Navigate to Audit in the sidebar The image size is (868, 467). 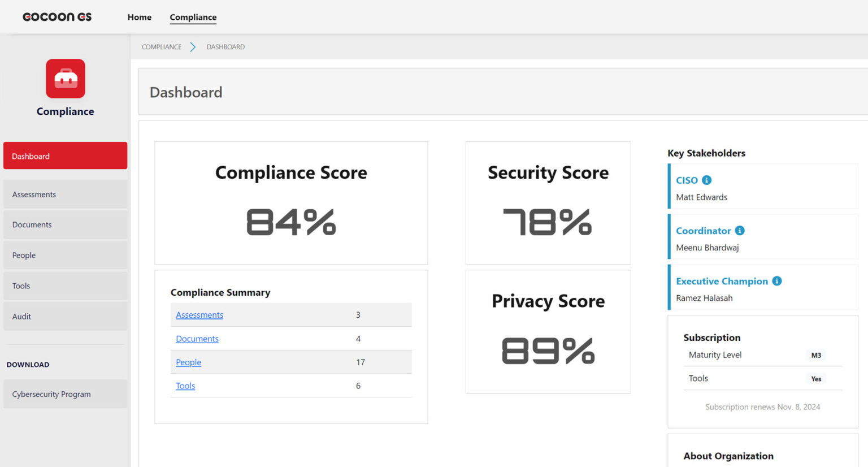tap(65, 317)
